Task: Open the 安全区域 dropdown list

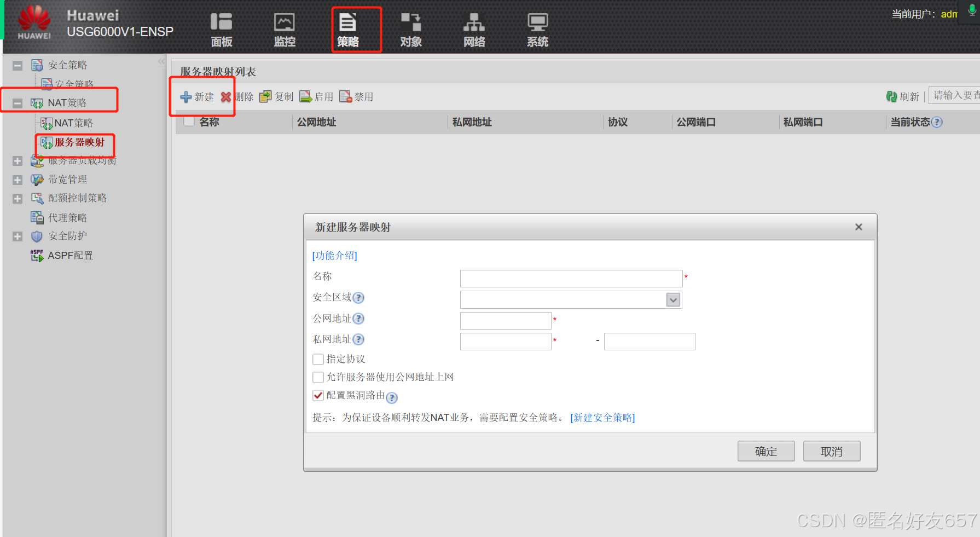Action: (x=673, y=299)
